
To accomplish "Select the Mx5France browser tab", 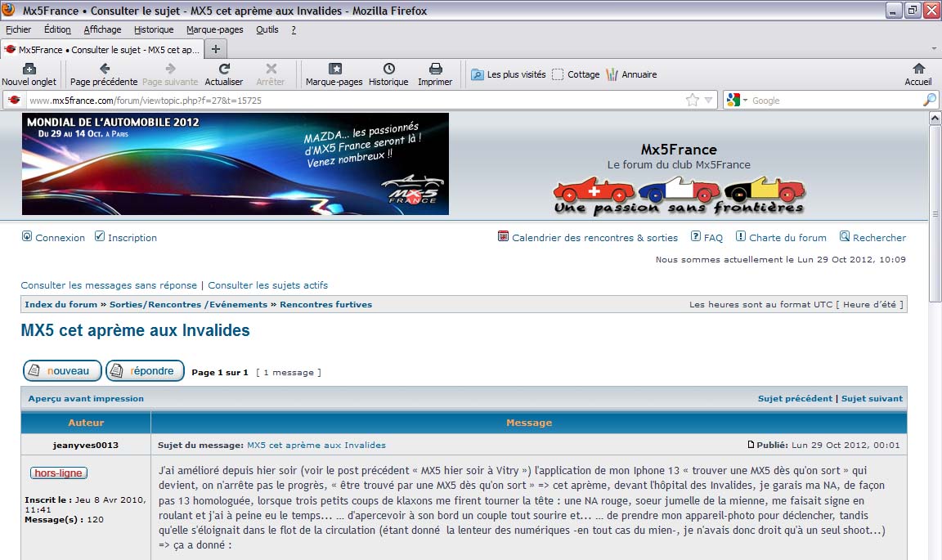I will (102, 49).
